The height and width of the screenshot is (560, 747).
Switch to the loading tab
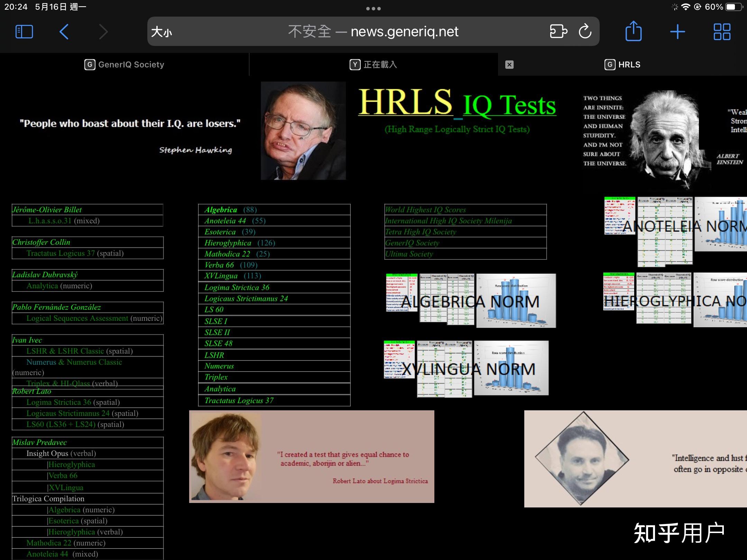373,65
